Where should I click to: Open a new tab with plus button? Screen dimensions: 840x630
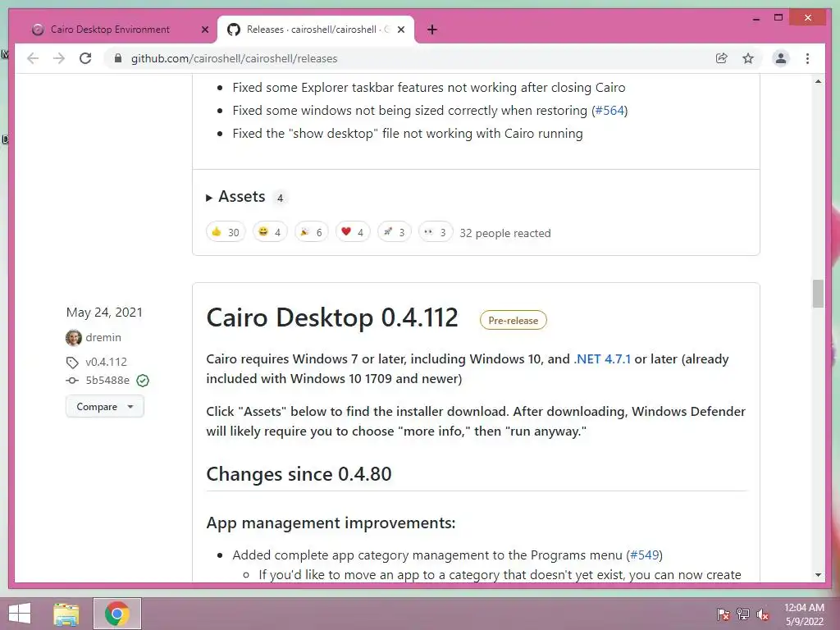pyautogui.click(x=432, y=30)
